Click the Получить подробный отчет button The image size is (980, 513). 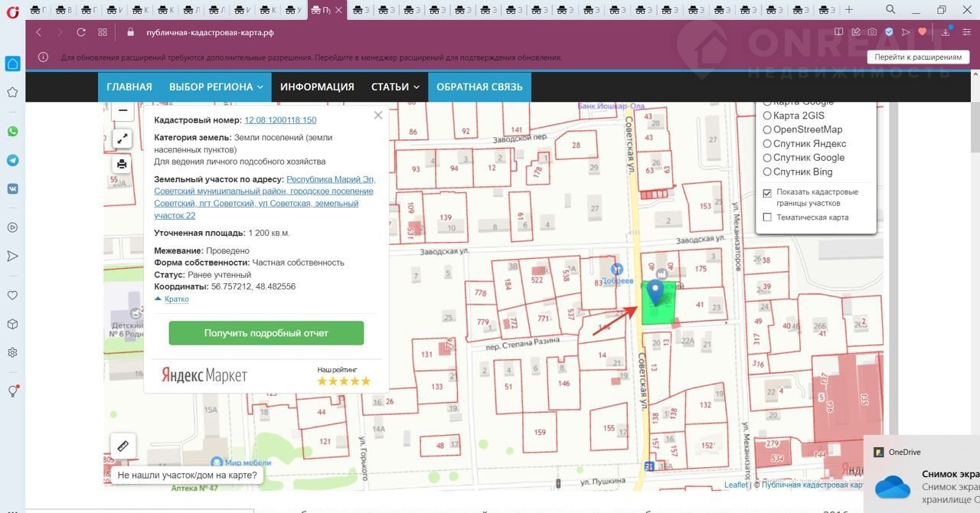click(266, 333)
